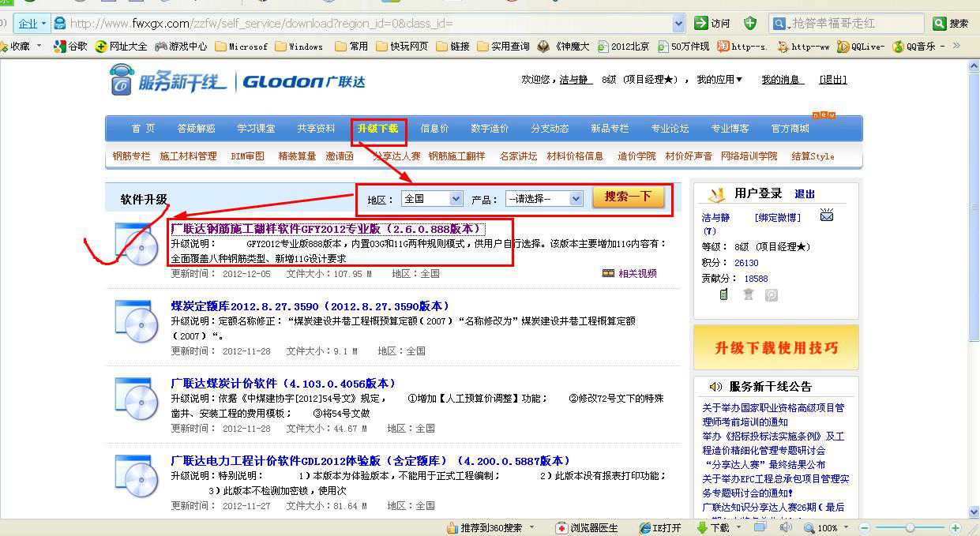Click the Glodon 服务新干线 logo
Screen dimensions: 980x536
click(237, 81)
